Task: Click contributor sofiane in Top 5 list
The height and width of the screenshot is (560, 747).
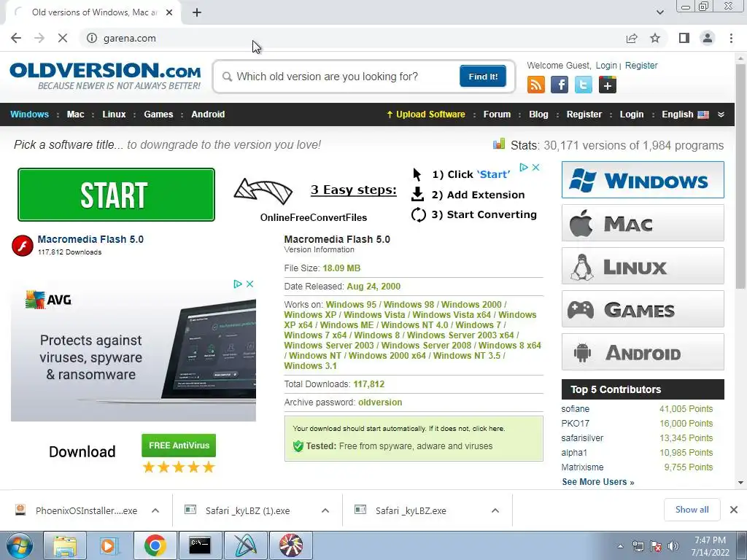Action: [x=575, y=409]
